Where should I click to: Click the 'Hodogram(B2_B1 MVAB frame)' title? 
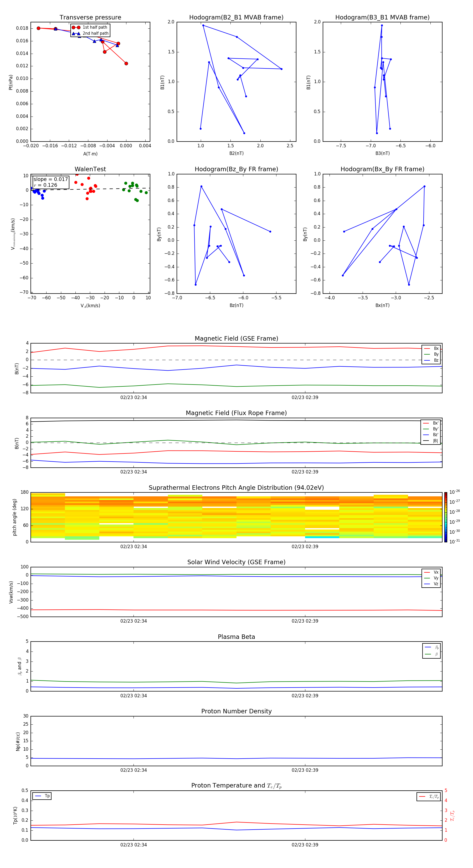[x=236, y=18]
